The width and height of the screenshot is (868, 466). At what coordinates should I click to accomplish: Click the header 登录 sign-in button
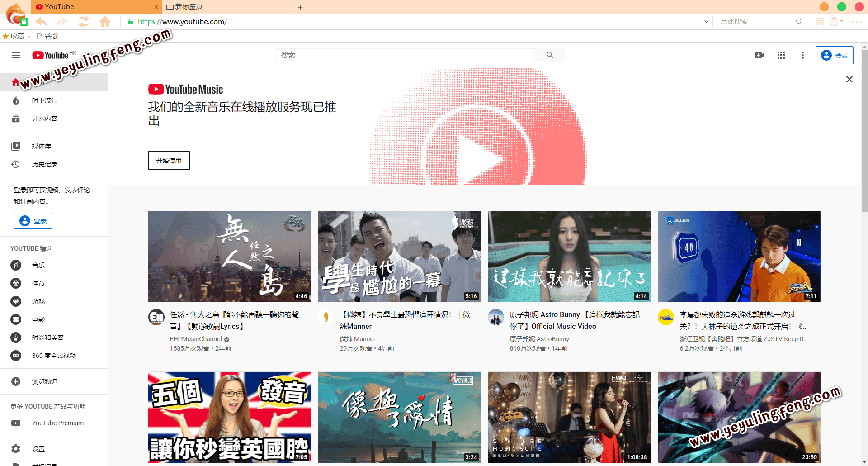[x=834, y=55]
